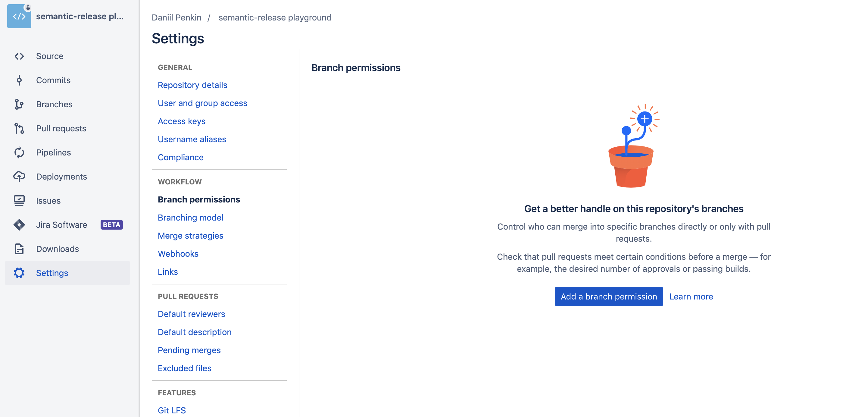Click the Issues checklist icon
The width and height of the screenshot is (868, 417).
(x=19, y=201)
